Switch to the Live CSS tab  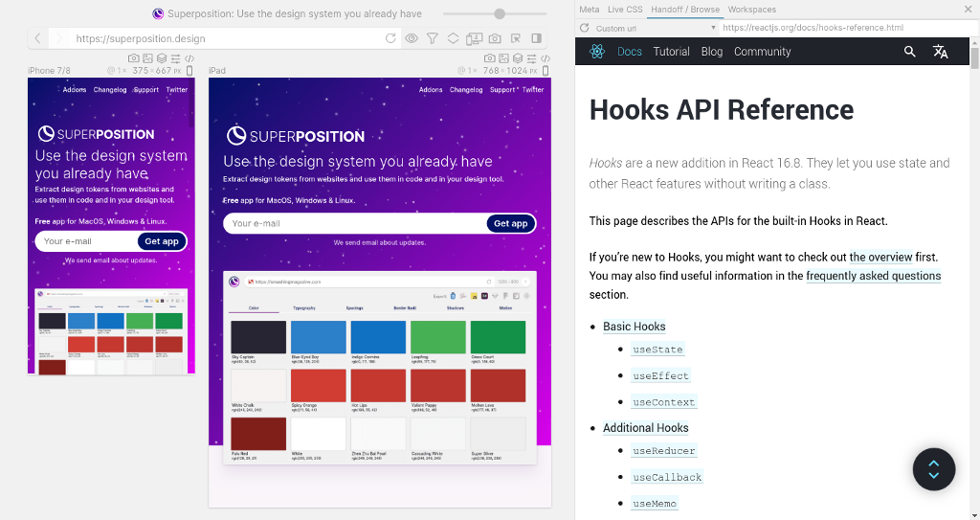[x=625, y=10]
